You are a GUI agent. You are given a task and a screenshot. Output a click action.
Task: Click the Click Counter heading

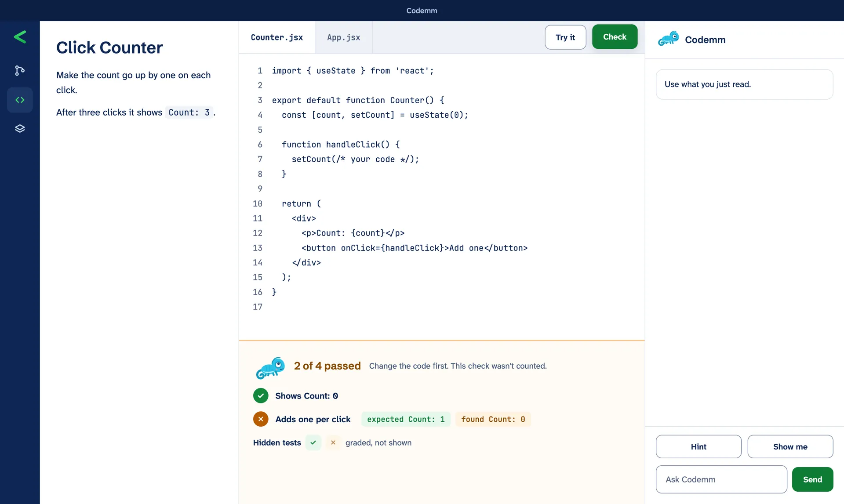point(109,47)
